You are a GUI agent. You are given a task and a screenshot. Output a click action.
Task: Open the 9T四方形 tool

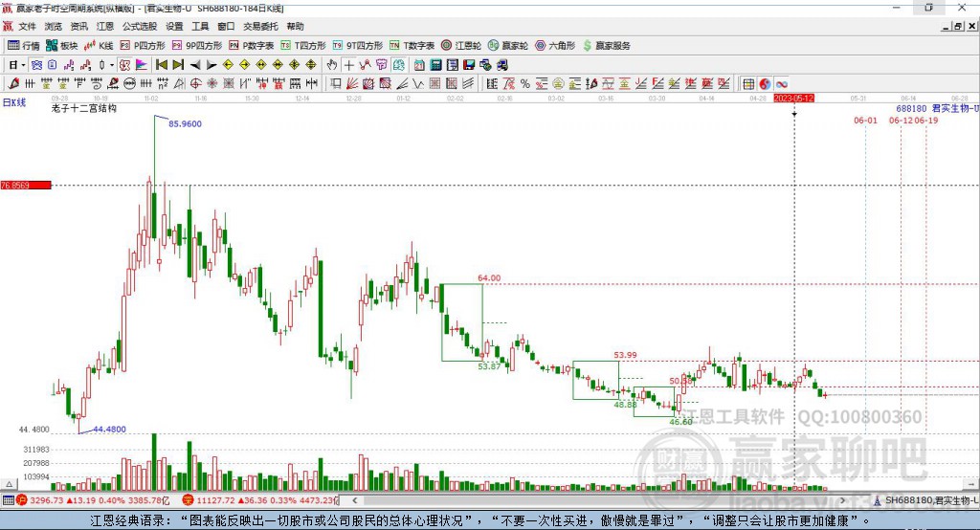[x=358, y=46]
